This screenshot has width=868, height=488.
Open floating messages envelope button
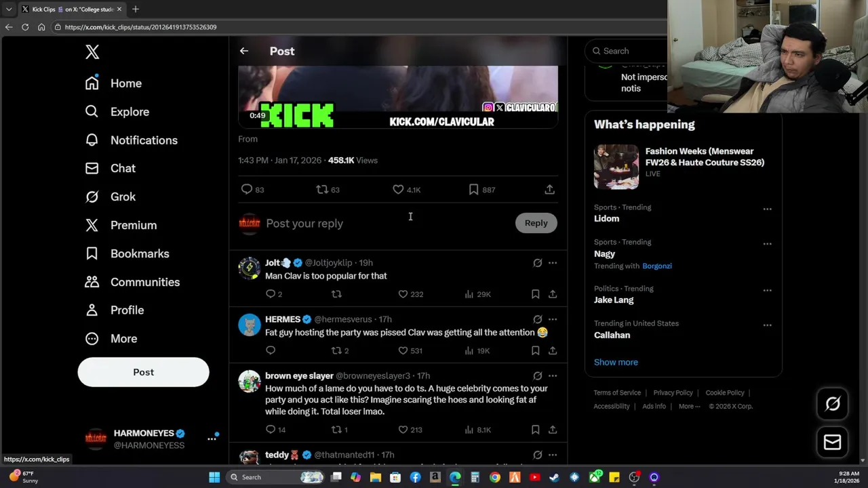click(x=832, y=442)
